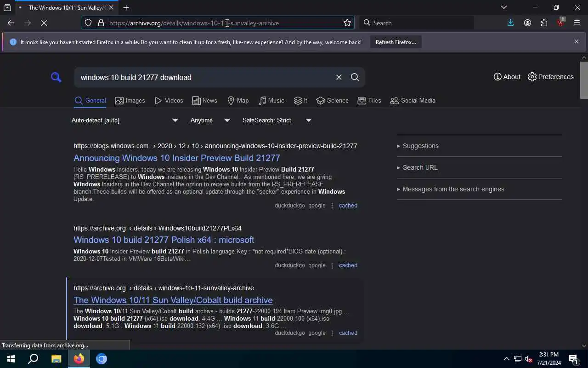
Task: Open cached link for Sun Valley result
Action: [x=348, y=333]
